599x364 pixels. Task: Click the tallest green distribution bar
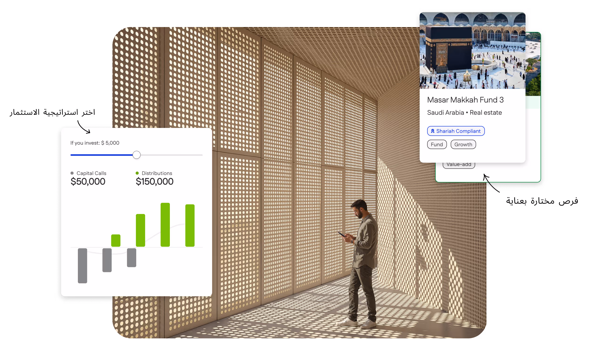tap(165, 225)
